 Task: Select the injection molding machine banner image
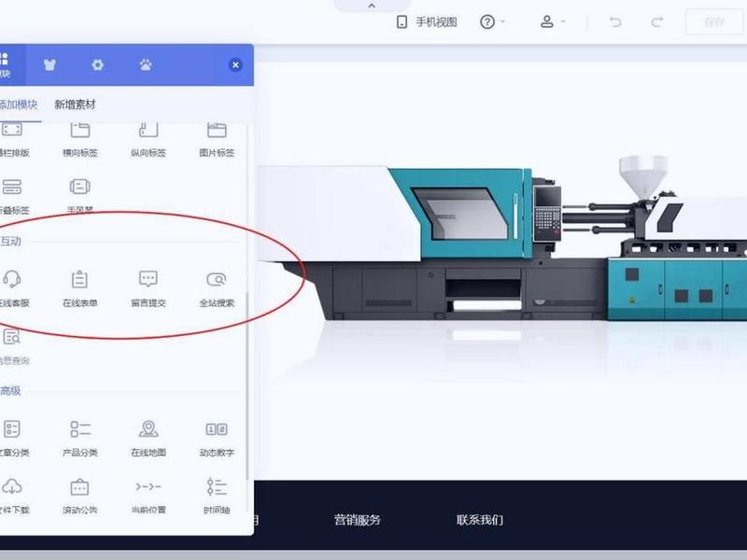(x=500, y=238)
